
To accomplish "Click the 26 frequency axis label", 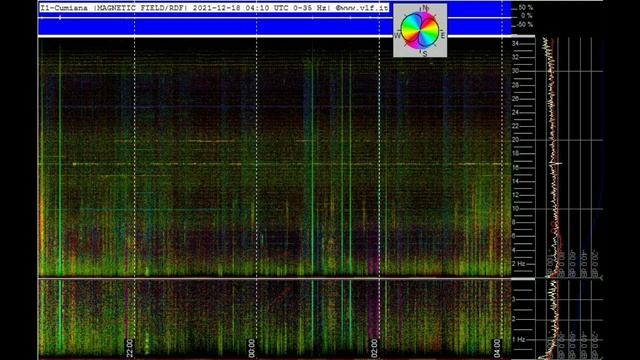I will pos(515,98).
